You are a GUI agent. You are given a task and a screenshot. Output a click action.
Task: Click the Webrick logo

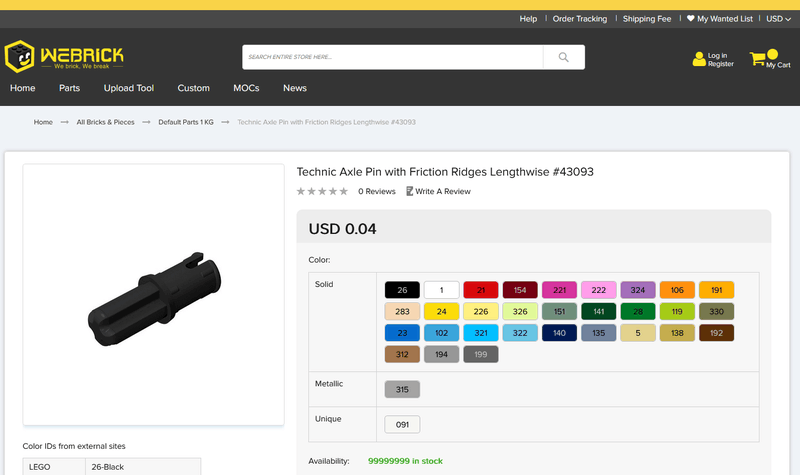64,56
